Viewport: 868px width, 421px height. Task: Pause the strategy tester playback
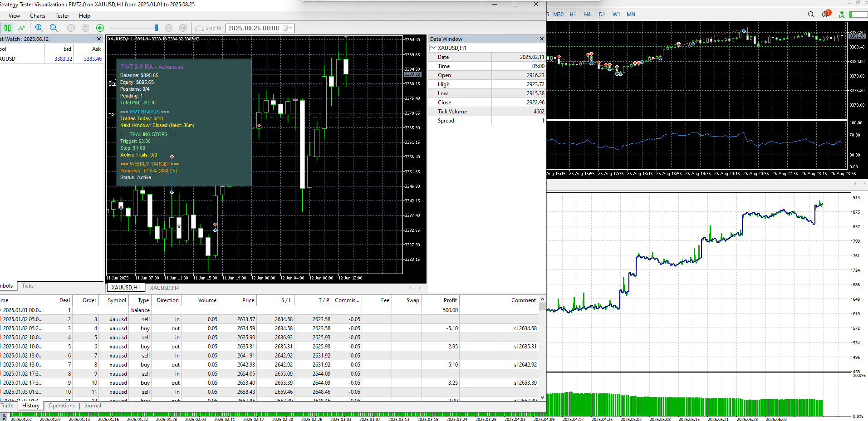click(x=71, y=28)
